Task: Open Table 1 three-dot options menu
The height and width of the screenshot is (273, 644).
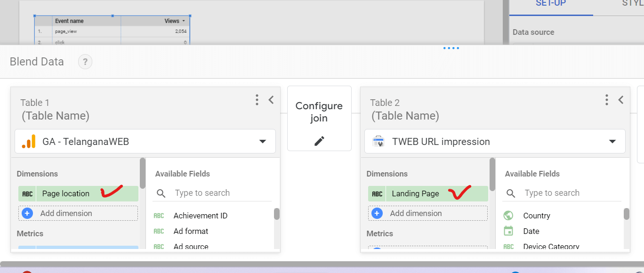Action: point(257,100)
